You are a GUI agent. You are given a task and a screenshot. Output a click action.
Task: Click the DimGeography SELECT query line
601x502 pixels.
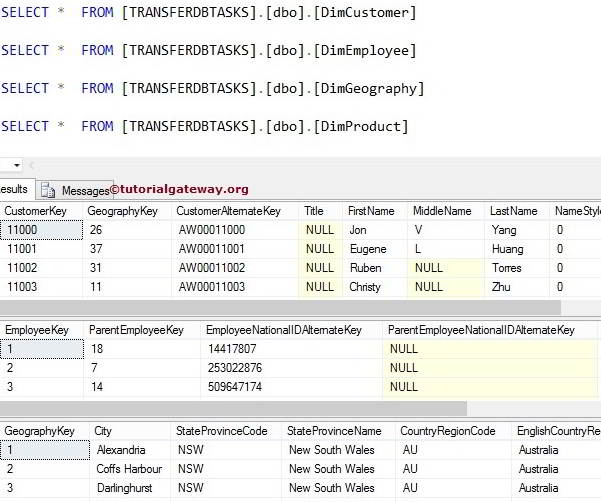click(212, 89)
